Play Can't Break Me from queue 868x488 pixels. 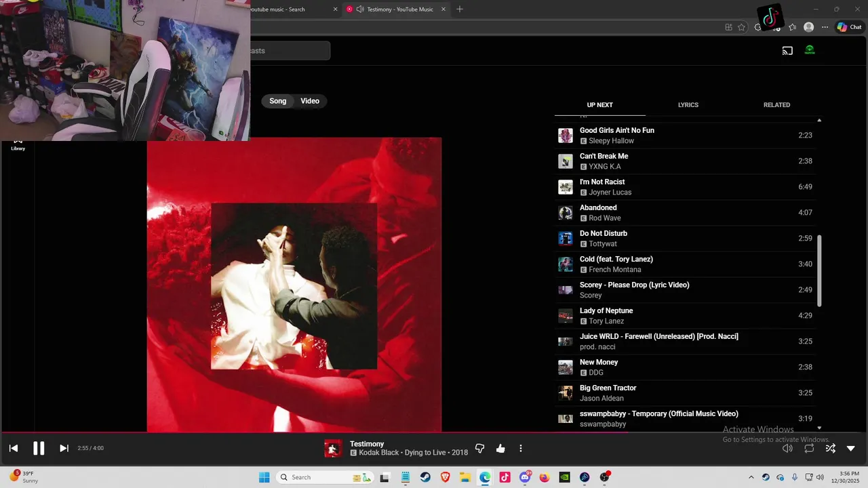[685, 161]
